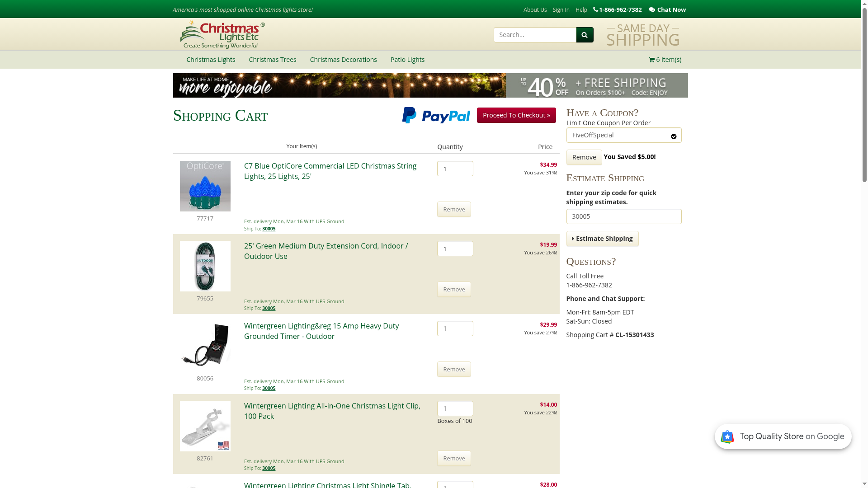Viewport: 868px width, 488px height.
Task: Click the Estimate Shipping arrow button
Action: 602,239
